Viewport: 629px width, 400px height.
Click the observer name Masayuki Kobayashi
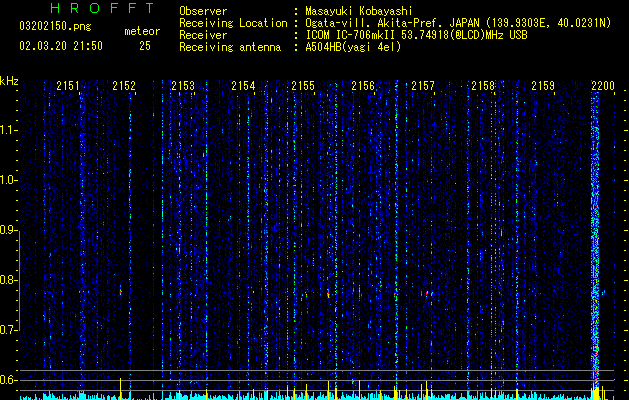tap(359, 11)
